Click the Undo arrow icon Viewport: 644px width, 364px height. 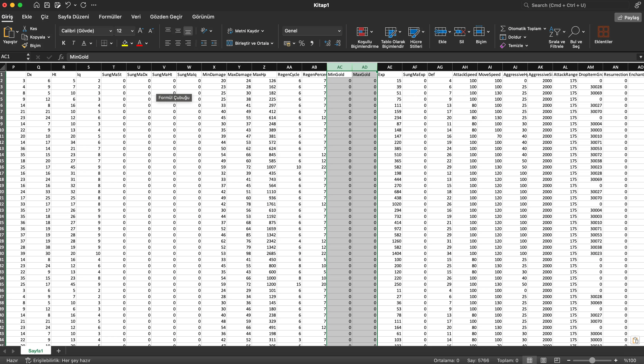[68, 5]
